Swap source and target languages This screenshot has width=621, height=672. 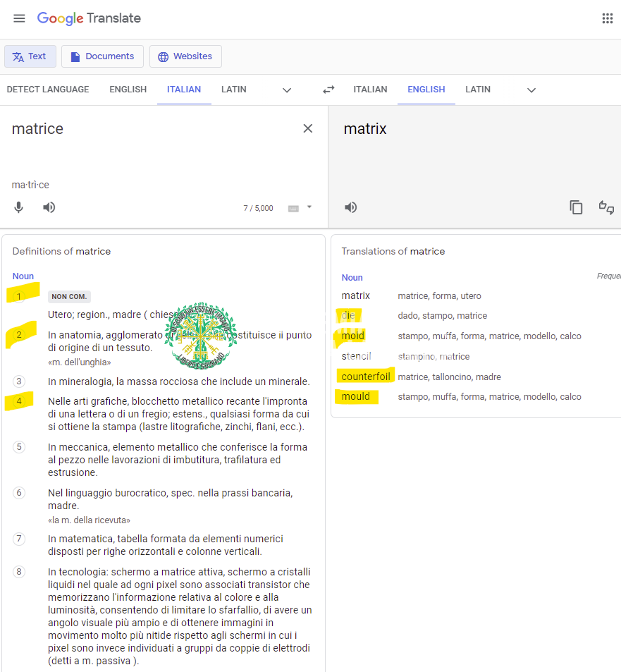click(328, 90)
